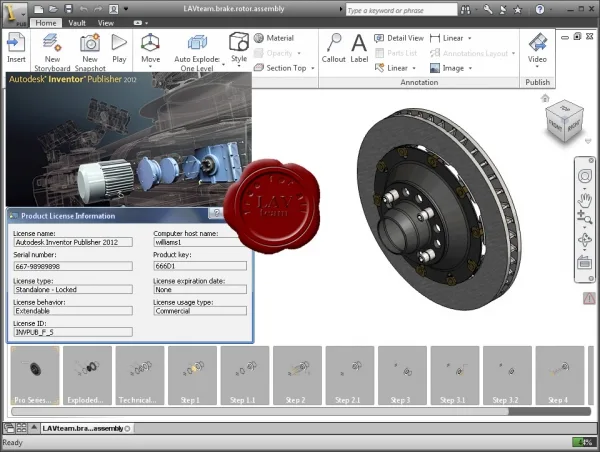Viewport: 600px width, 452px height.
Task: Select the Pan hand tool in navigation bar
Action: (584, 200)
